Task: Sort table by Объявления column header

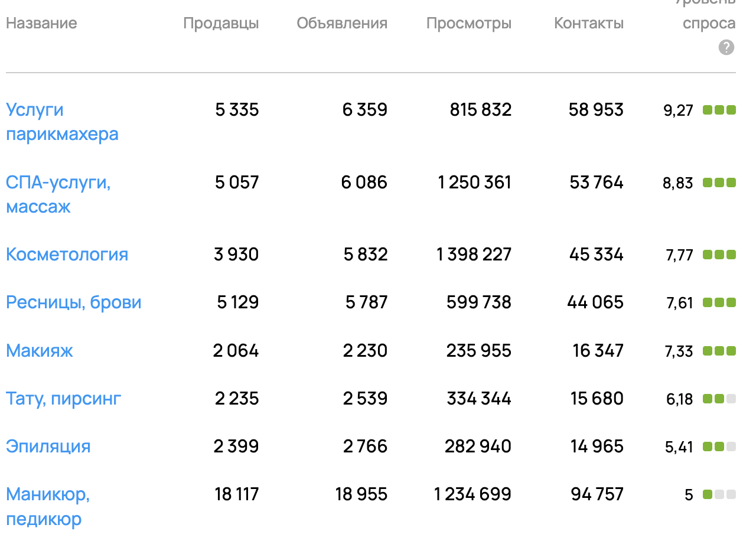Action: coord(342,23)
